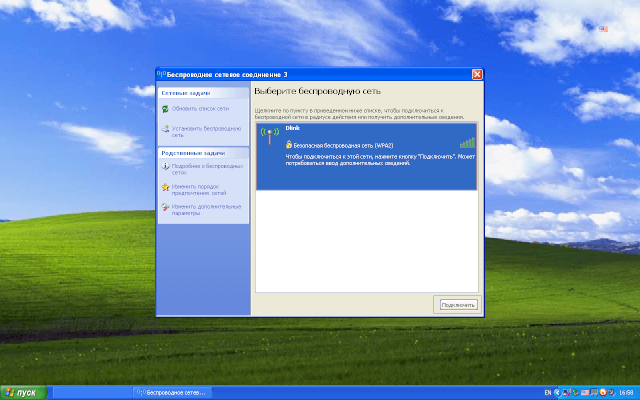Click the green signal strength bars

(x=466, y=143)
